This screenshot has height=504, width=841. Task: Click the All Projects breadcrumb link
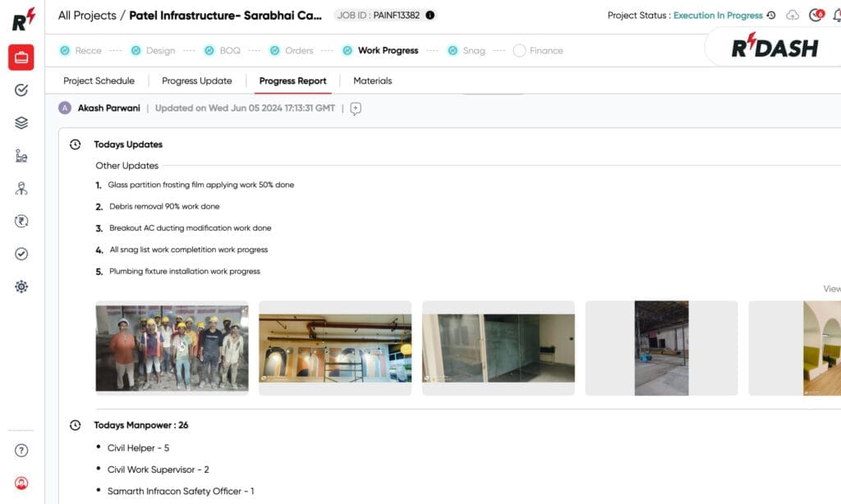click(x=87, y=16)
